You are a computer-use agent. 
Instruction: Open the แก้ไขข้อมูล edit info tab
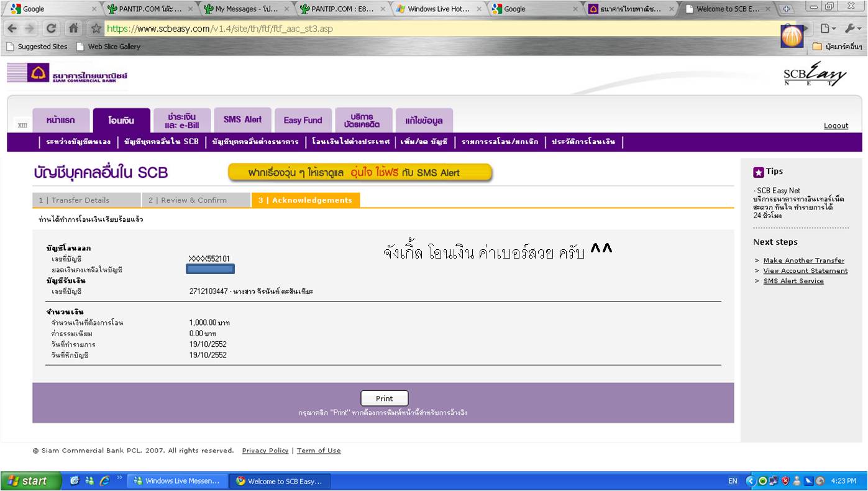pos(424,120)
